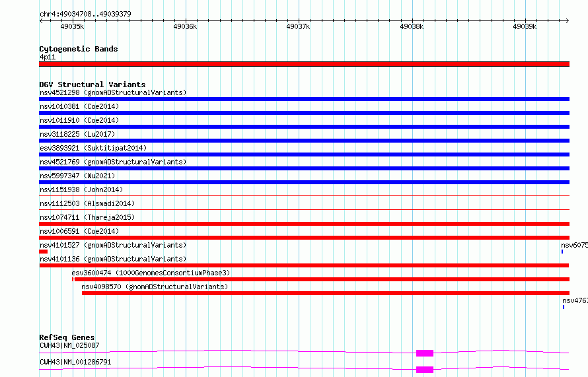This screenshot has width=588, height=377.
Task: Click the blue bar beneath nsv1011910
Action: [304, 127]
